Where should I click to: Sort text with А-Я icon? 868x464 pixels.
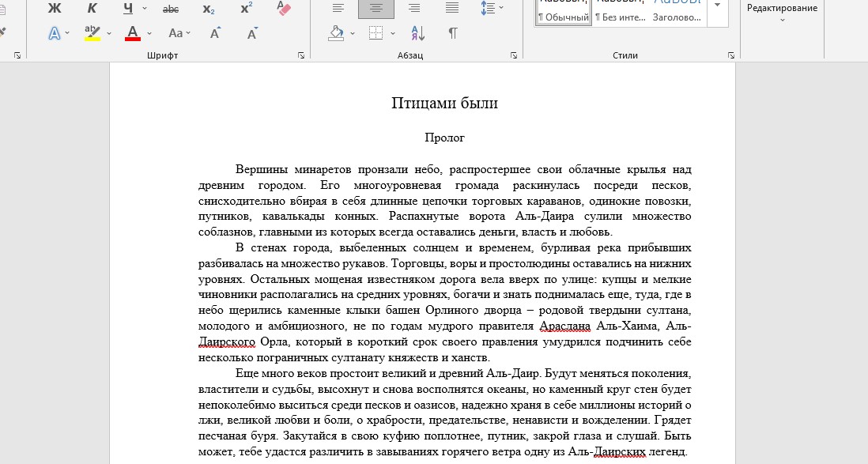418,33
